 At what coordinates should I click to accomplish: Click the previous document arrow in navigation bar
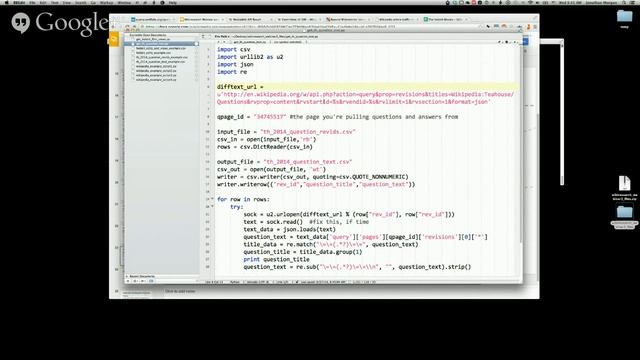(x=218, y=42)
